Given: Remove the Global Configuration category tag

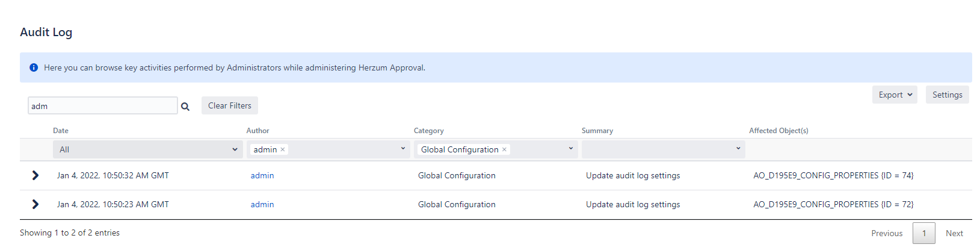Looking at the screenshot, I should click(504, 149).
